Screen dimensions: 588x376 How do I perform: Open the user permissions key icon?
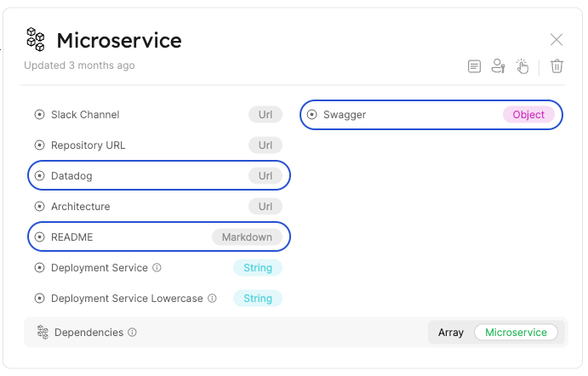499,66
